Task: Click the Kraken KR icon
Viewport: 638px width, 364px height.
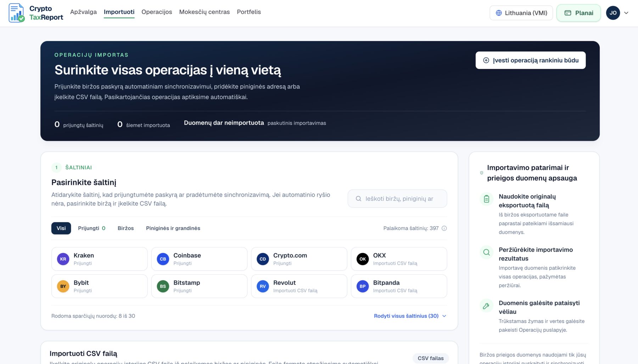Action: 63,259
